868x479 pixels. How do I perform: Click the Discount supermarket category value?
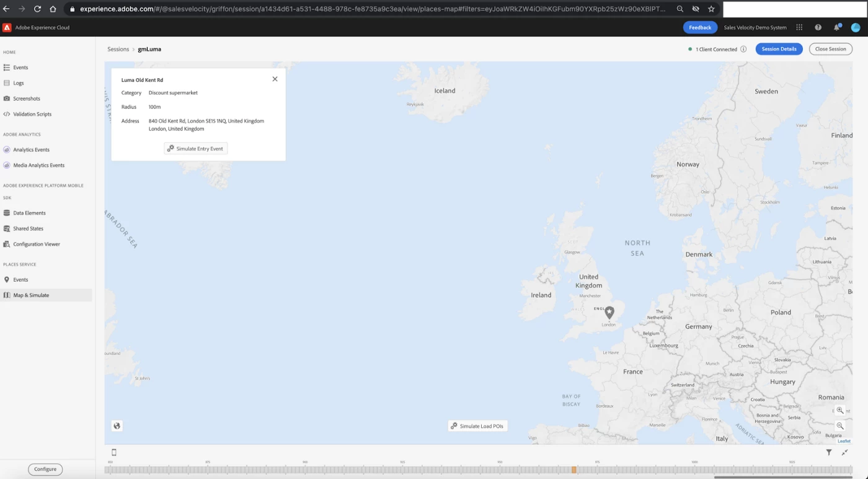point(173,93)
